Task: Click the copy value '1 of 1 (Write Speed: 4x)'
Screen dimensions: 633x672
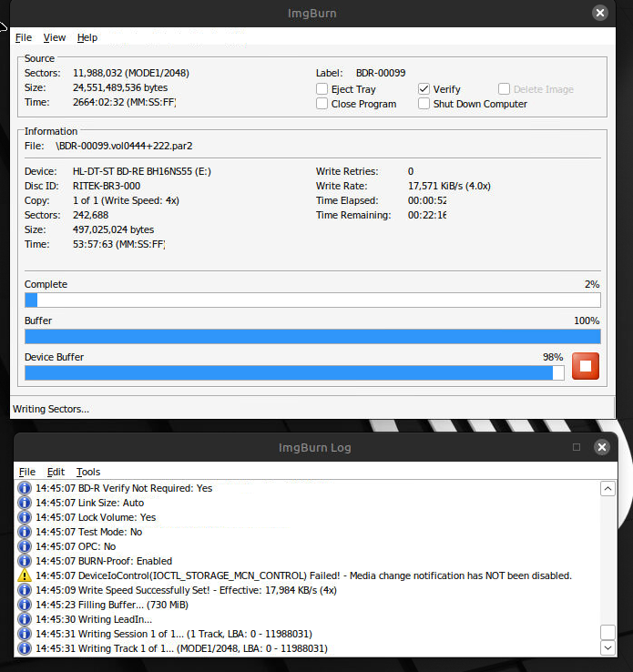Action: pos(126,200)
